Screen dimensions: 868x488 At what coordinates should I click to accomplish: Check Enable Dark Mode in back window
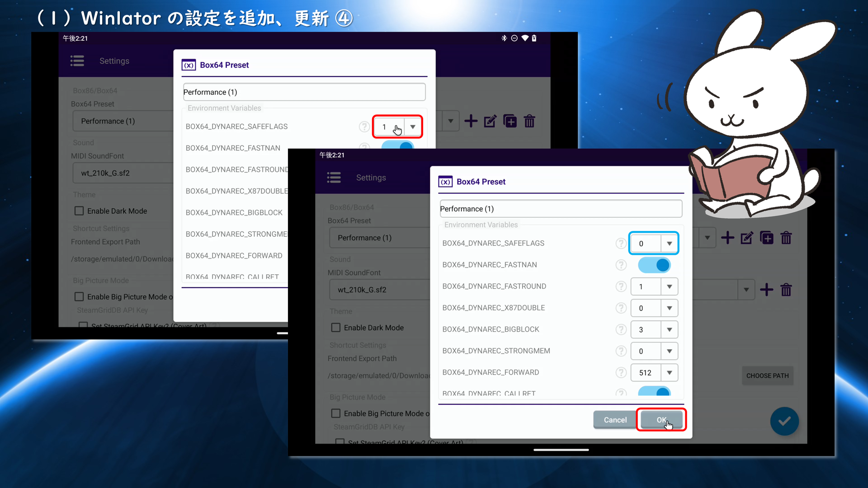pos(79,211)
